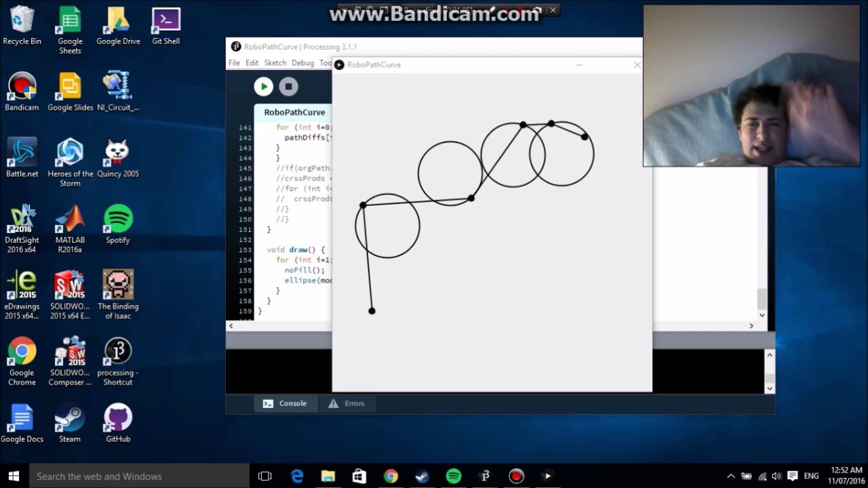The image size is (868, 488).
Task: Select the Spotify desktop icon
Action: [118, 225]
